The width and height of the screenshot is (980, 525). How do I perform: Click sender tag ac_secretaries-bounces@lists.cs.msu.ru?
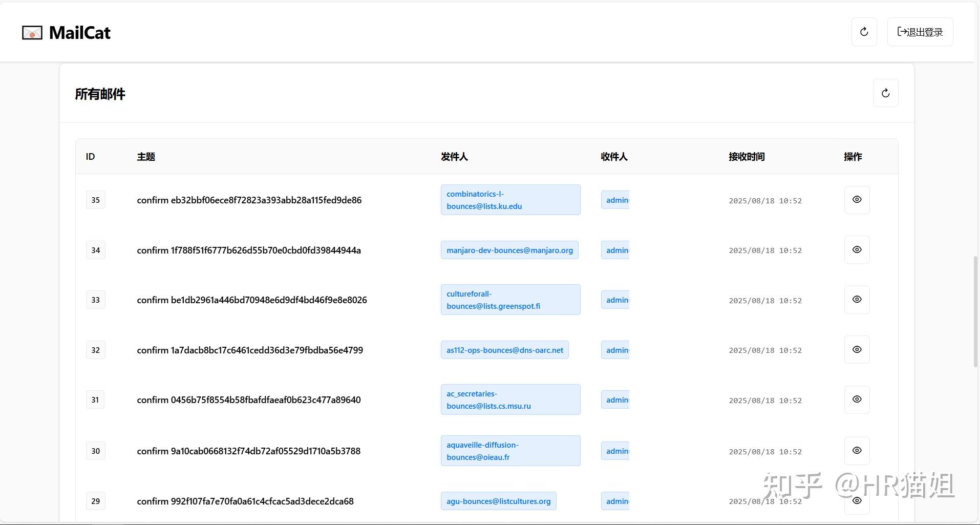[510, 400]
